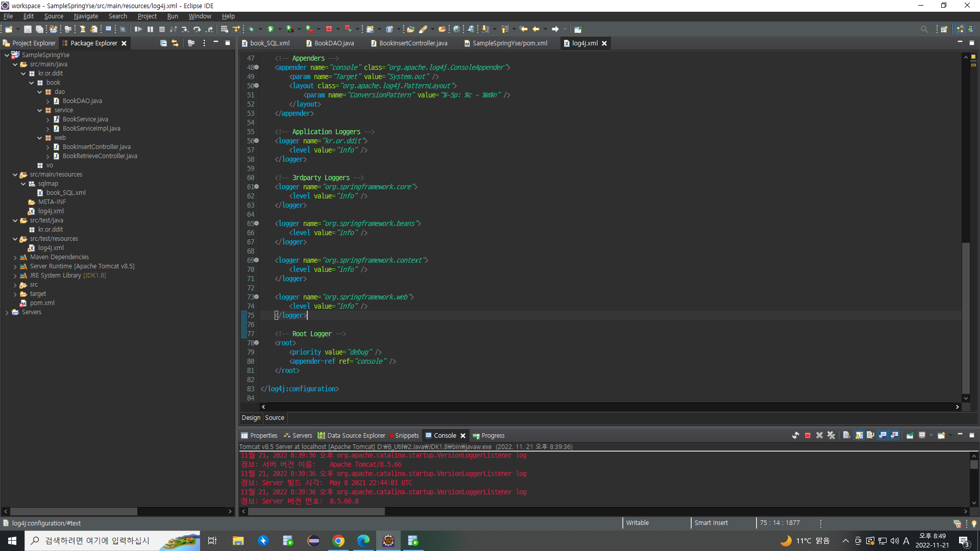Terminate the Tomcat server from Console toolbar
980x551 pixels.
807,435
